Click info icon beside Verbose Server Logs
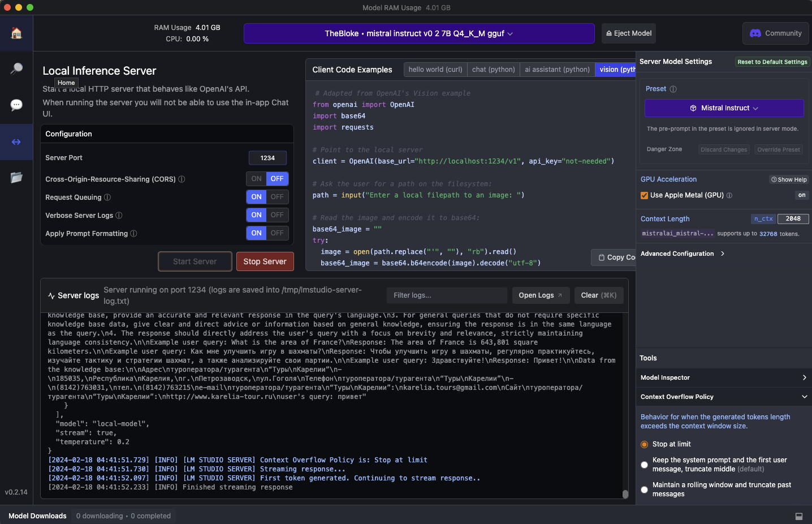The image size is (812, 524). 119,216
